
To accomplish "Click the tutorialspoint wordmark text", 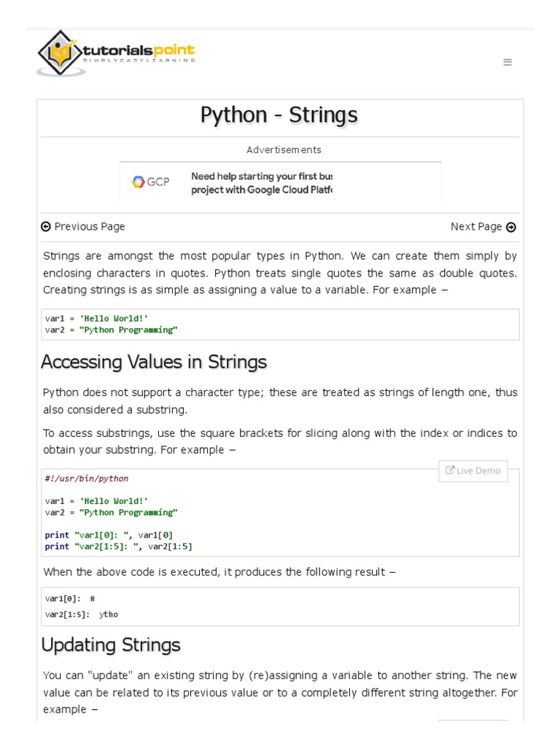I will tap(137, 50).
